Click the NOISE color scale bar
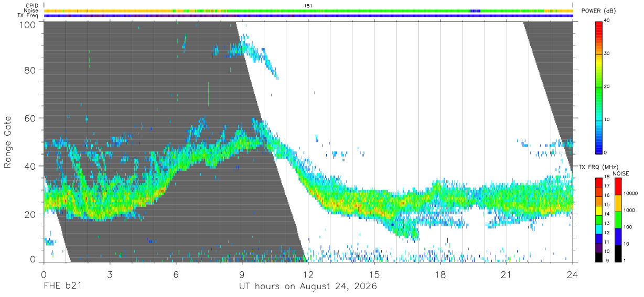The height and width of the screenshot is (297, 644). click(618, 219)
